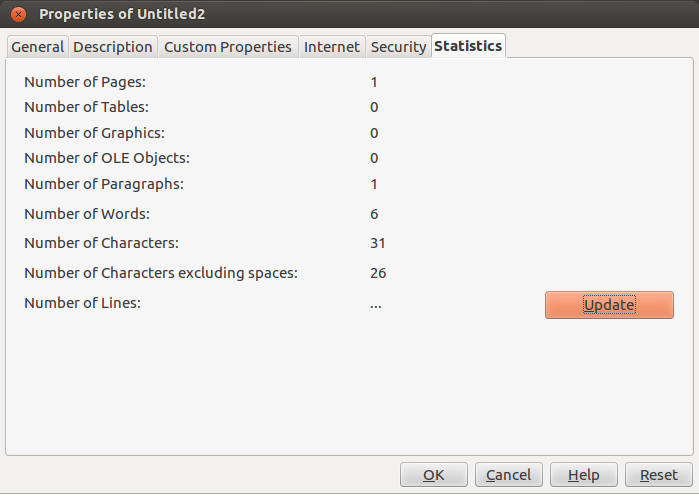Image resolution: width=699 pixels, height=496 pixels.
Task: Click the Update button
Action: tap(609, 305)
